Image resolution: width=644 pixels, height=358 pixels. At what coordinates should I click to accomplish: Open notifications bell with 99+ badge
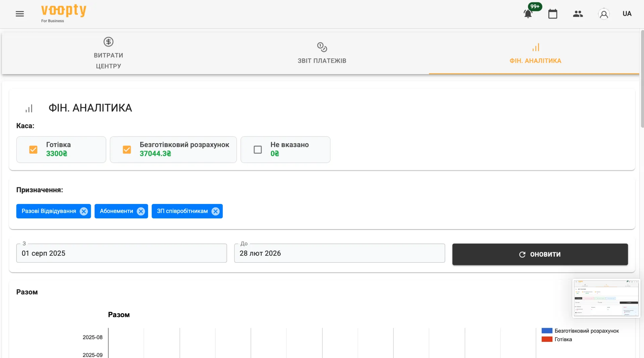tap(528, 14)
